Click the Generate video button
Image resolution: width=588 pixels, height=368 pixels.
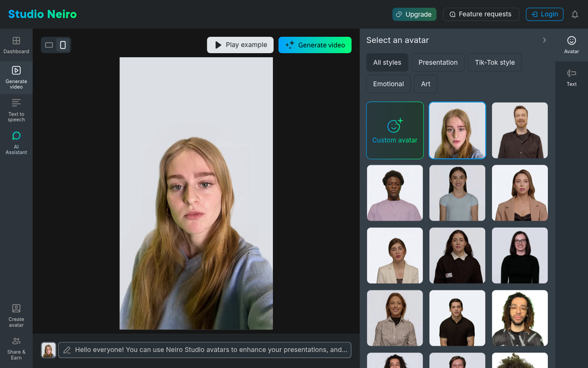click(x=315, y=45)
